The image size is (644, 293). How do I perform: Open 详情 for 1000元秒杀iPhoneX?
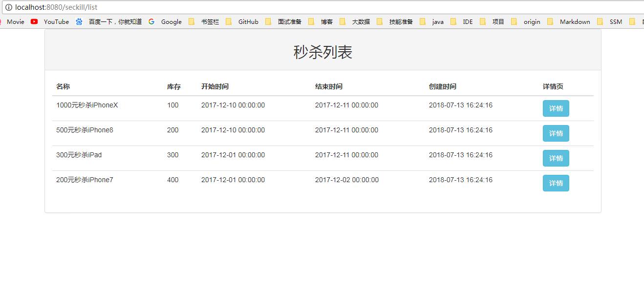point(556,108)
